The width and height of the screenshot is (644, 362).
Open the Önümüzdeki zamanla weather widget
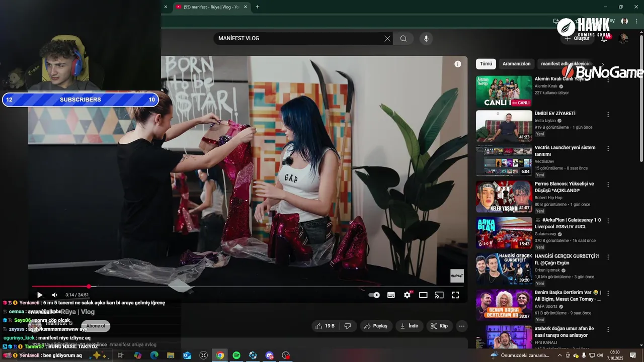coord(520,355)
